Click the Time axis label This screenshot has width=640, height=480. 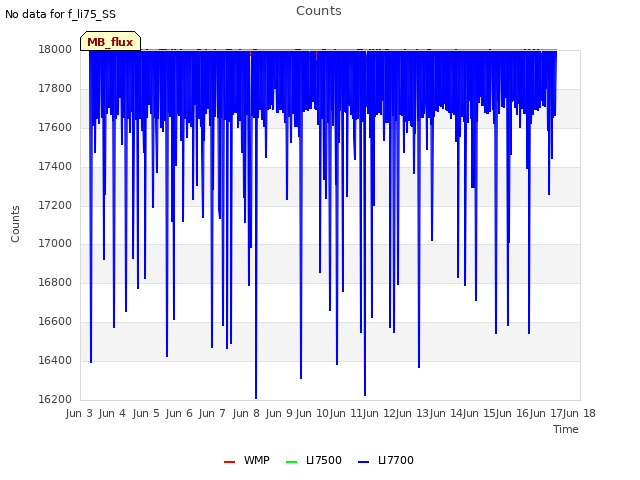pyautogui.click(x=566, y=429)
